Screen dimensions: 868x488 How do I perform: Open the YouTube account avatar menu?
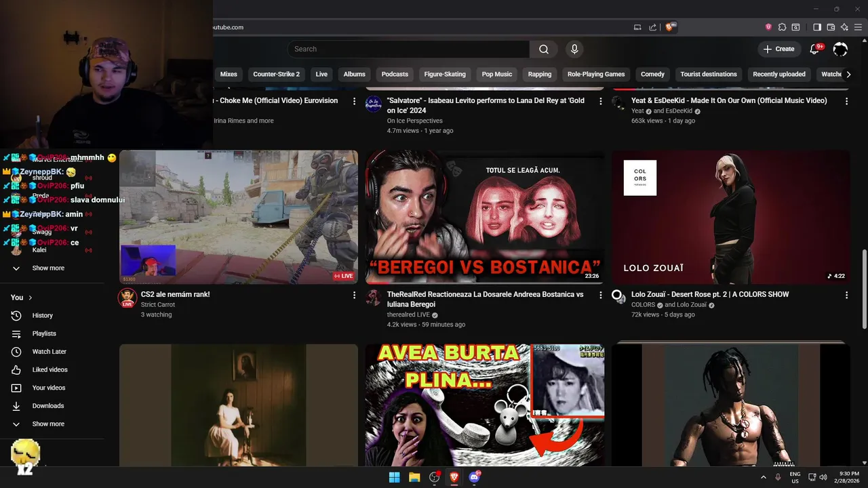(840, 49)
